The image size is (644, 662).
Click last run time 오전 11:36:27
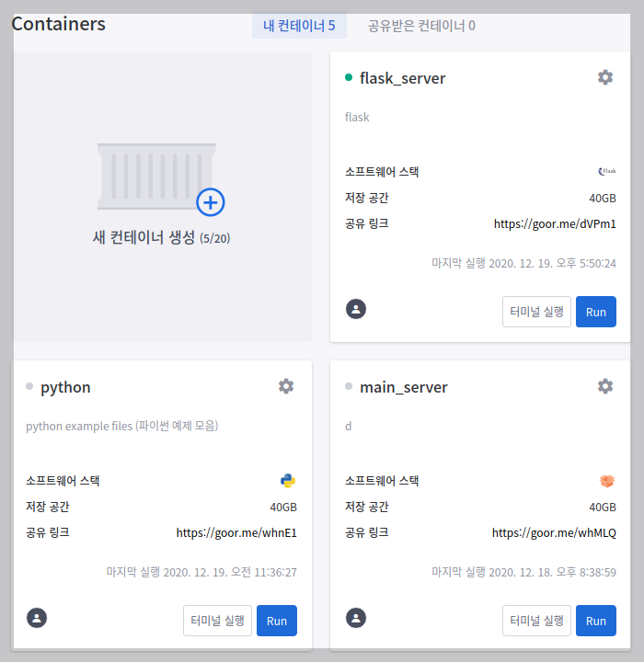[201, 572]
